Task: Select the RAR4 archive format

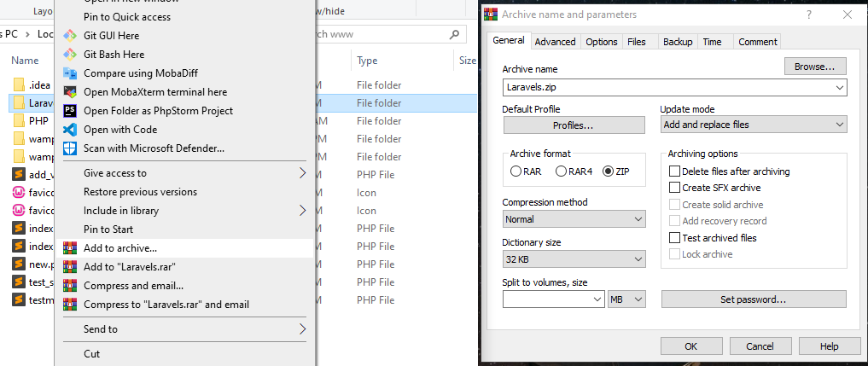Action: coord(560,171)
